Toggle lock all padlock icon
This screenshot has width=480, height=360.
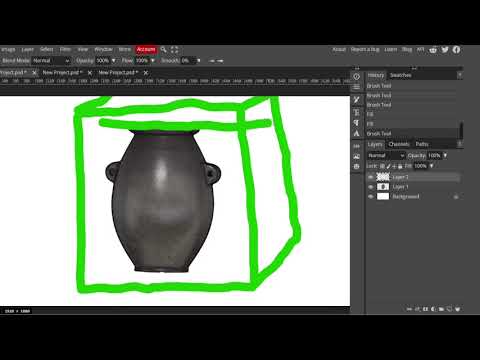pos(400,166)
